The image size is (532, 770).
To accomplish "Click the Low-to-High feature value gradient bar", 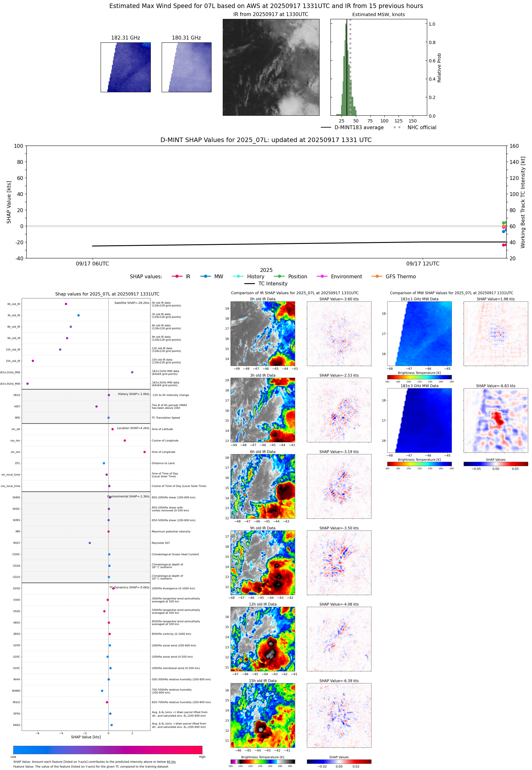I will (x=108, y=750).
